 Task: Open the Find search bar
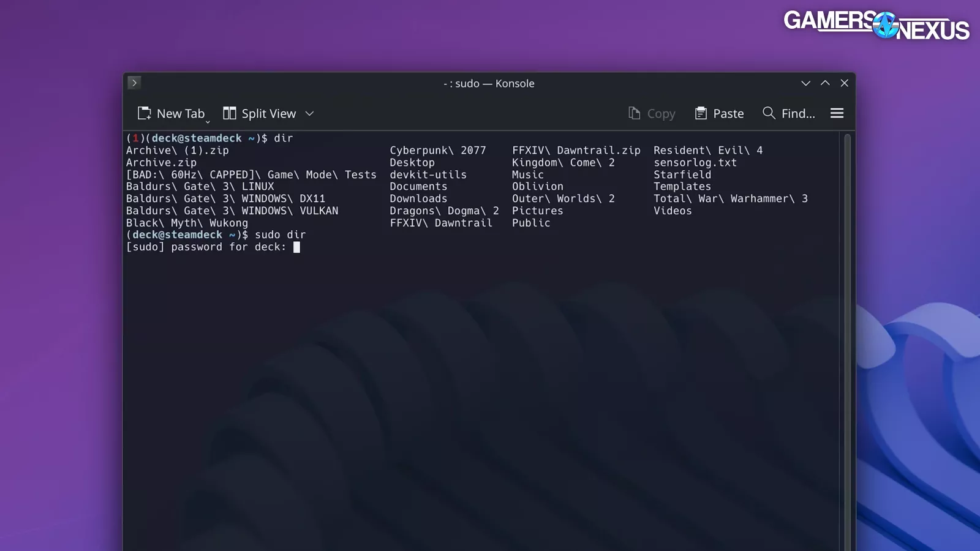pyautogui.click(x=789, y=113)
